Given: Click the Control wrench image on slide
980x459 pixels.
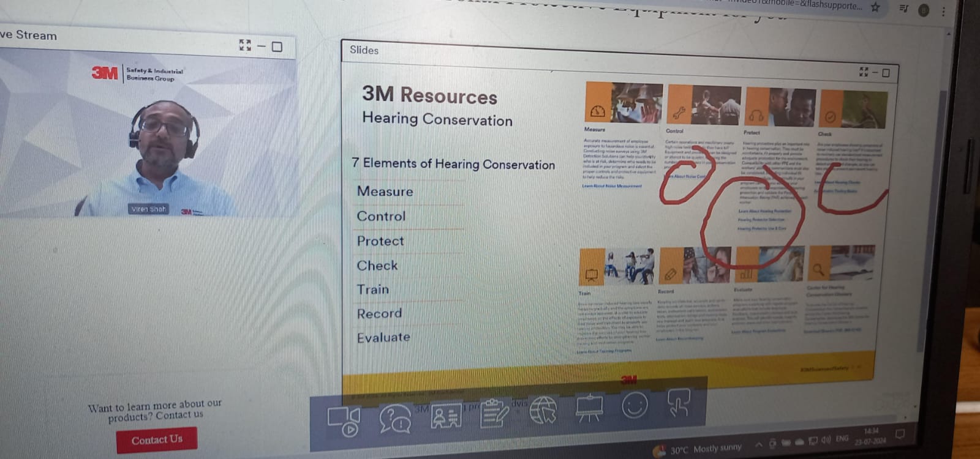Looking at the screenshot, I should [x=703, y=105].
